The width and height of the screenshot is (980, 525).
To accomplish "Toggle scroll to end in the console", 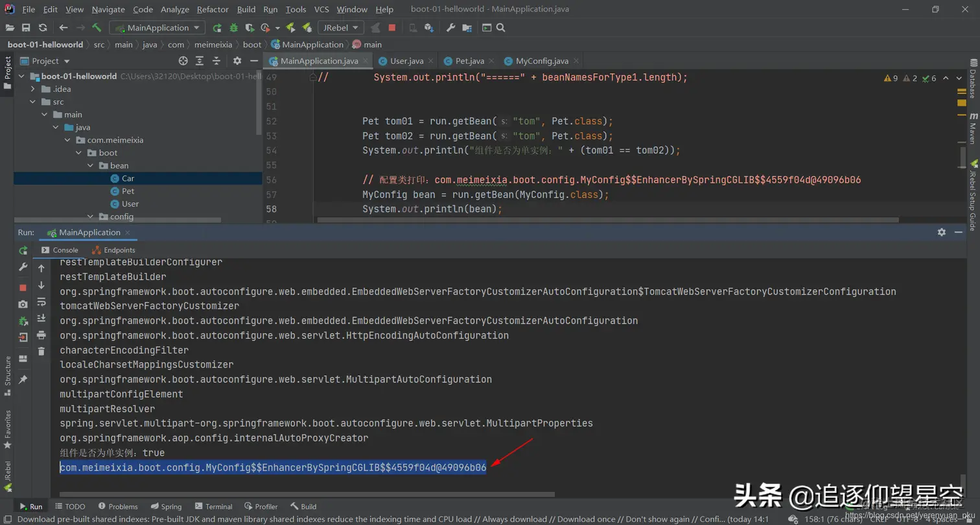I will pos(41,318).
